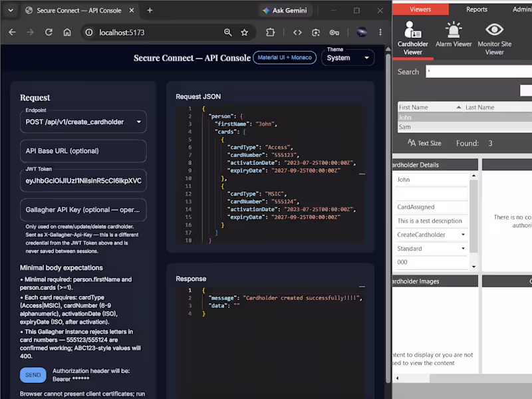Open a new browser tab

(x=150, y=10)
